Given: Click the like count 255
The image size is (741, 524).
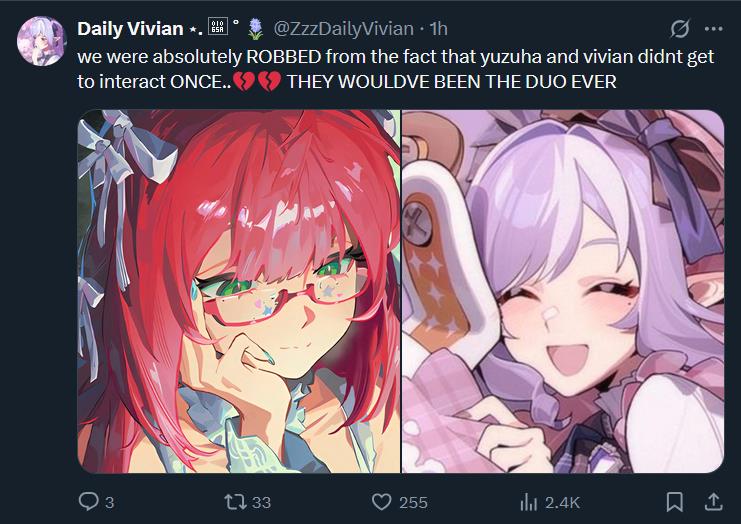Looking at the screenshot, I should 414,502.
